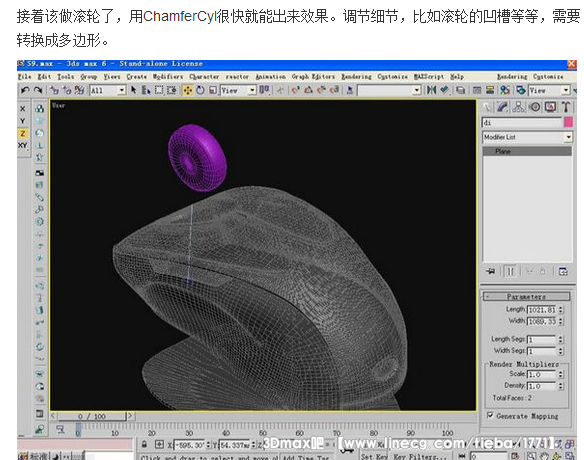Toggle the XY axis constraint button
Viewport: 584px width, 460px height.
click(23, 145)
